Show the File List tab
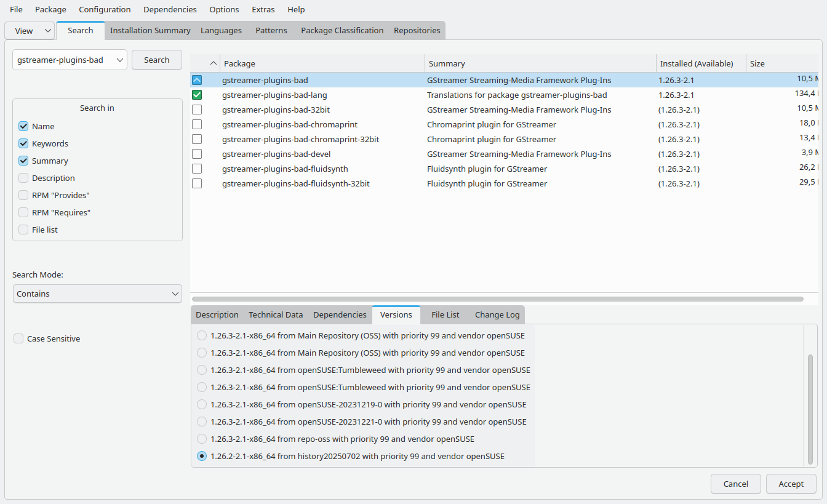Image resolution: width=827 pixels, height=504 pixels. pyautogui.click(x=445, y=314)
